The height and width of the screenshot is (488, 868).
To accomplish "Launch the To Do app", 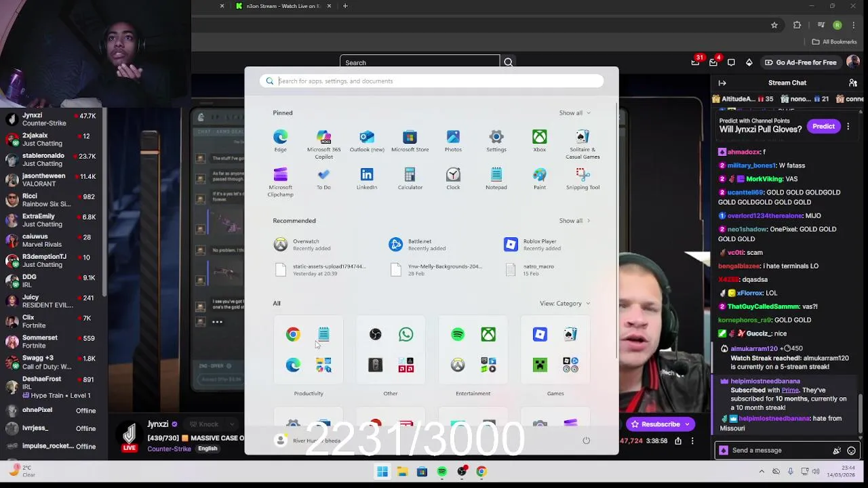I will [323, 179].
